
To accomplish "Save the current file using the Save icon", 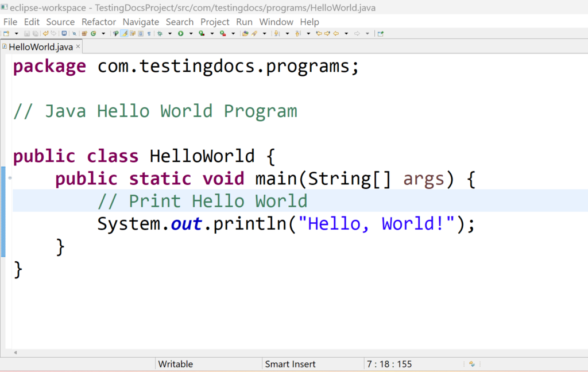I will [x=26, y=33].
